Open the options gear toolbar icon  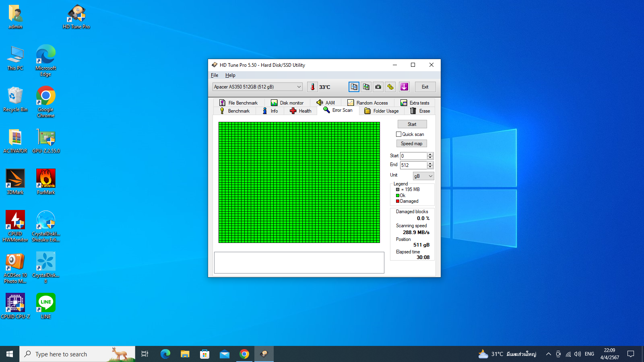click(390, 87)
